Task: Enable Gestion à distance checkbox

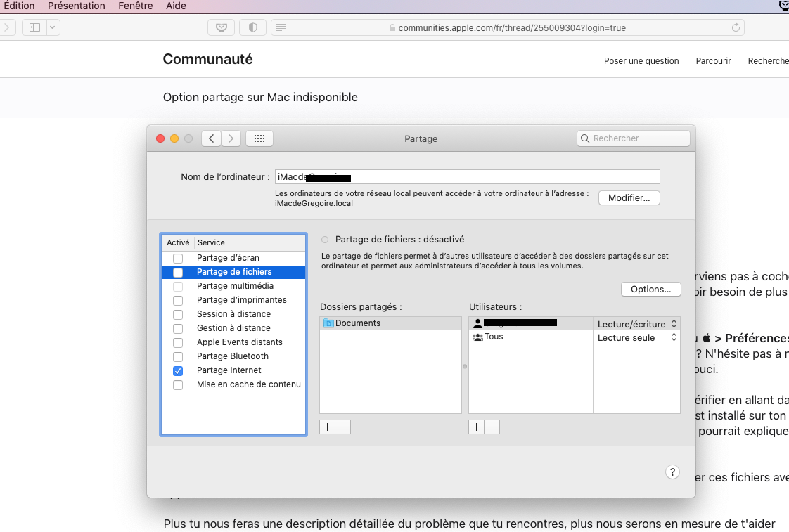Action: (178, 329)
